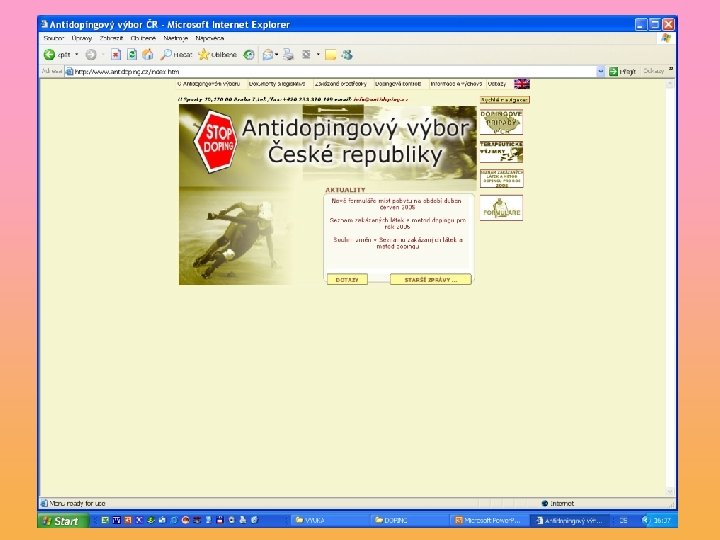The width and height of the screenshot is (720, 540).
Task: Refresh the page using the green arrows icon
Action: coord(132,55)
